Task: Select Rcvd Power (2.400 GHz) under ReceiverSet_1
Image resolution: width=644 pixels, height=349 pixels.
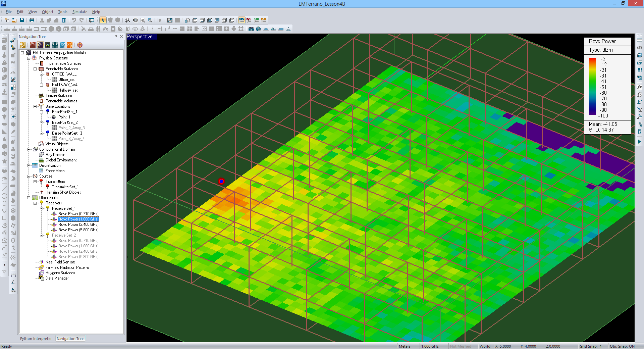Action: pos(78,225)
